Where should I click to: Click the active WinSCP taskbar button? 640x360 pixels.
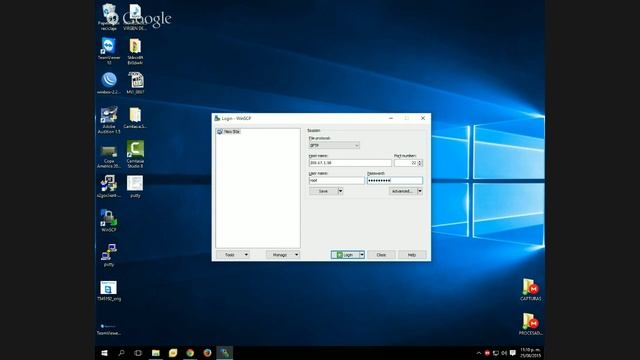click(224, 353)
